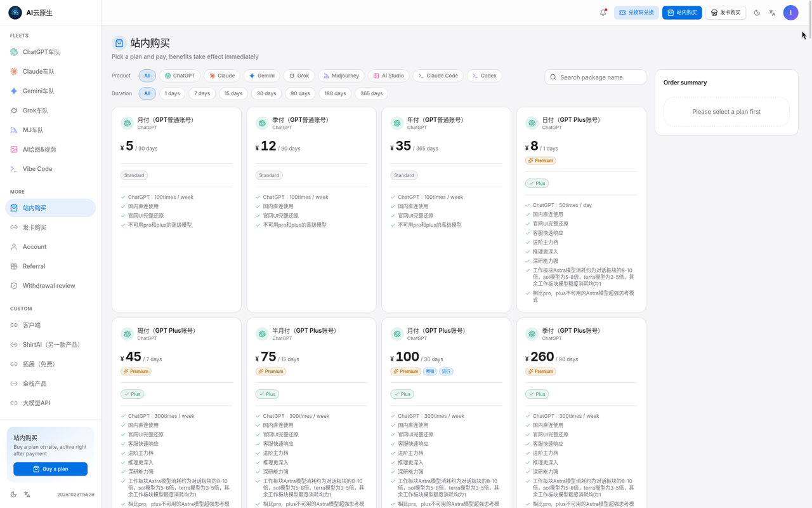Click the Buy a plan button

click(x=51, y=469)
